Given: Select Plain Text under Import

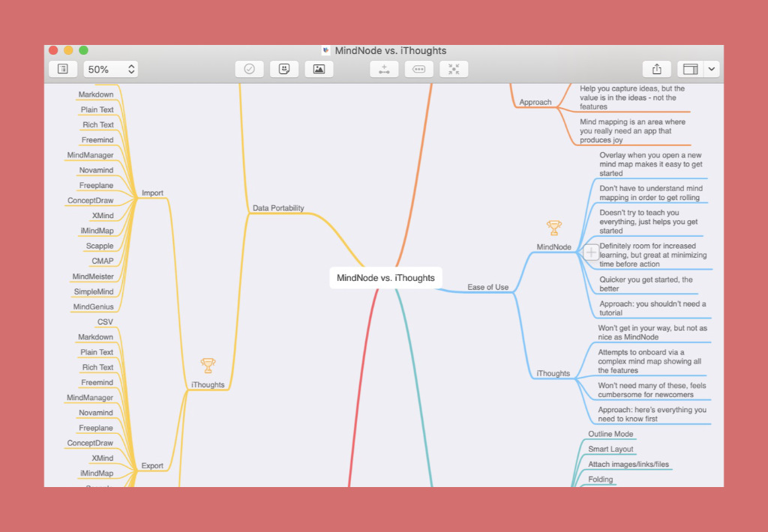Looking at the screenshot, I should tap(97, 109).
